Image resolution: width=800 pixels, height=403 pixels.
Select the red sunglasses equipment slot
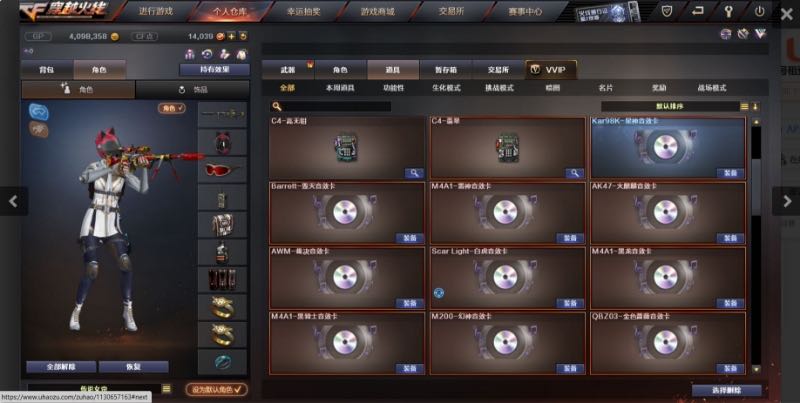(222, 170)
